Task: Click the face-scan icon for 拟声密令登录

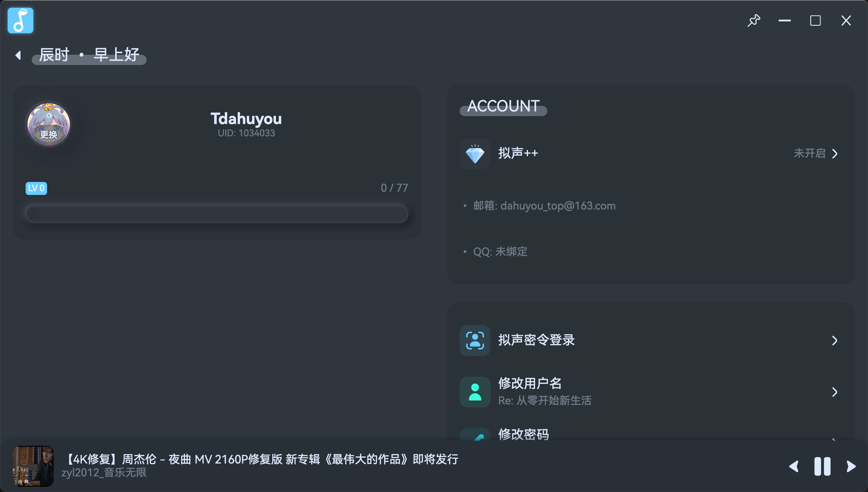Action: pos(475,341)
